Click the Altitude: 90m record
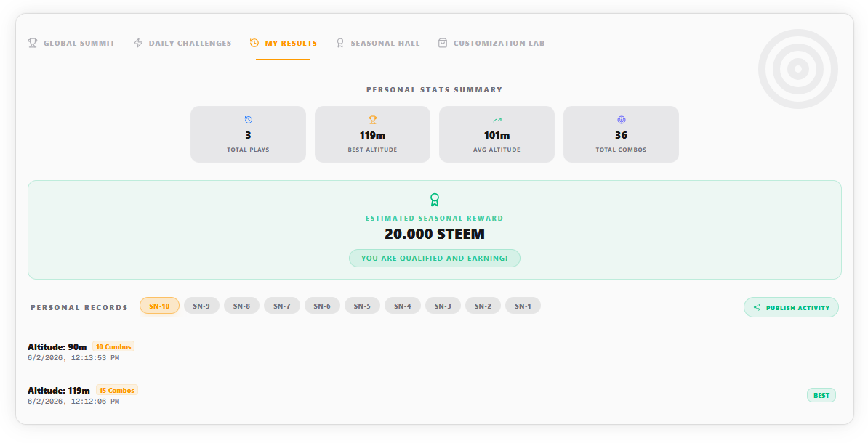 tap(435, 351)
